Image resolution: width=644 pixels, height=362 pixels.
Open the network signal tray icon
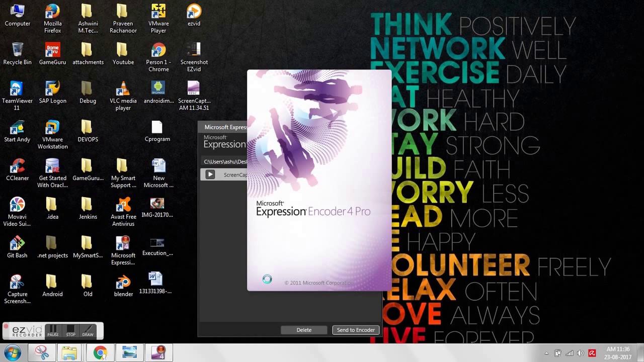pos(570,353)
